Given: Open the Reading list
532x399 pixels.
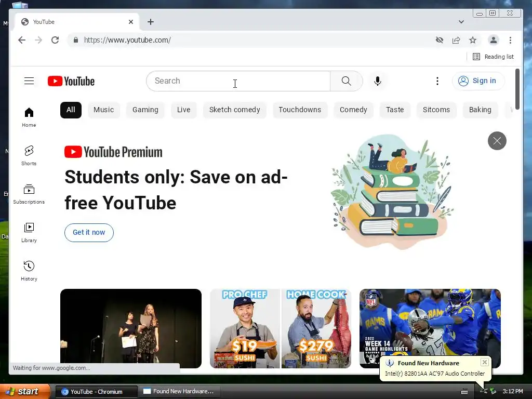Looking at the screenshot, I should coord(494,57).
